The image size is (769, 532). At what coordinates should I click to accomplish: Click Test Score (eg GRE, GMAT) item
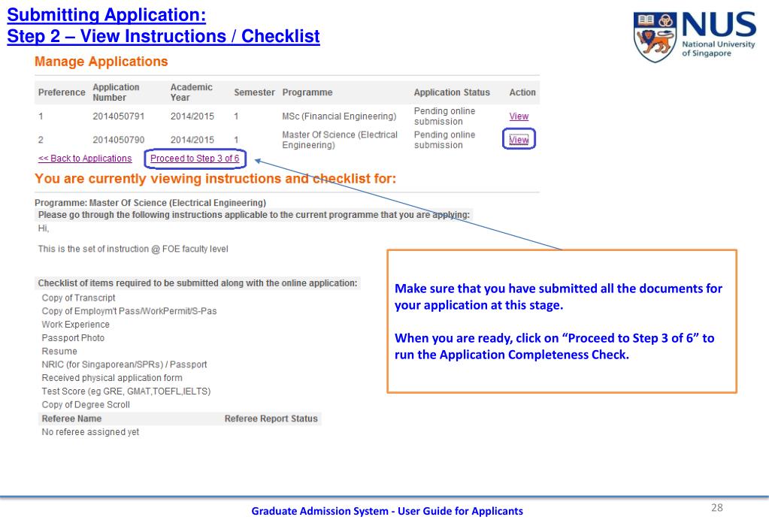pos(126,391)
